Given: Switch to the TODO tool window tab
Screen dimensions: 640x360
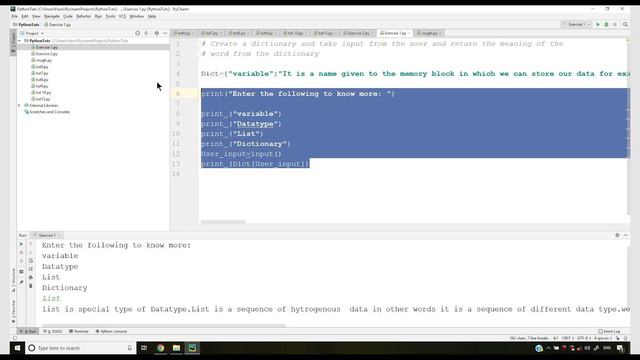Looking at the screenshot, I should (x=53, y=331).
